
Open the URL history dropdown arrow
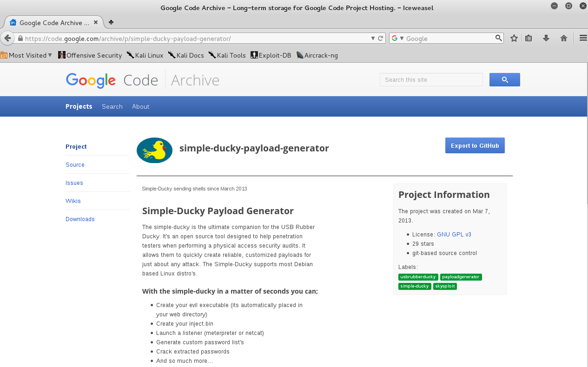click(x=373, y=39)
